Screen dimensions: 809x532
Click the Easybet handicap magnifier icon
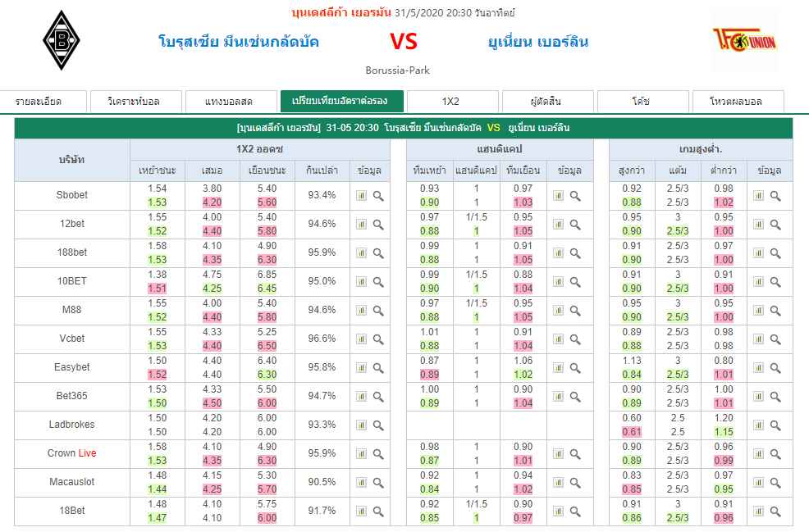click(x=575, y=368)
